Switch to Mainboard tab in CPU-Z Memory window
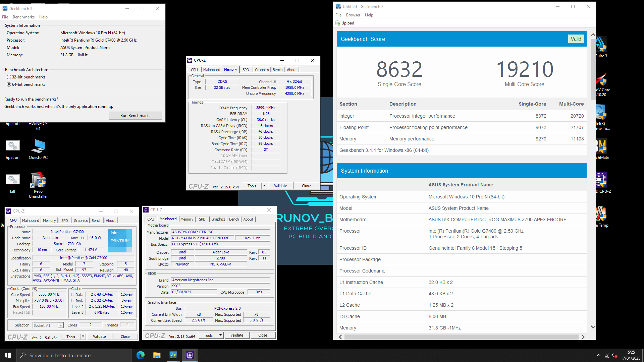Viewport: 644px width, 362px height. pyautogui.click(x=212, y=70)
